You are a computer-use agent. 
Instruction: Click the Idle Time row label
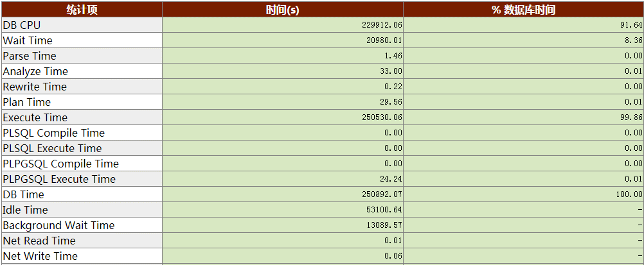[25, 210]
